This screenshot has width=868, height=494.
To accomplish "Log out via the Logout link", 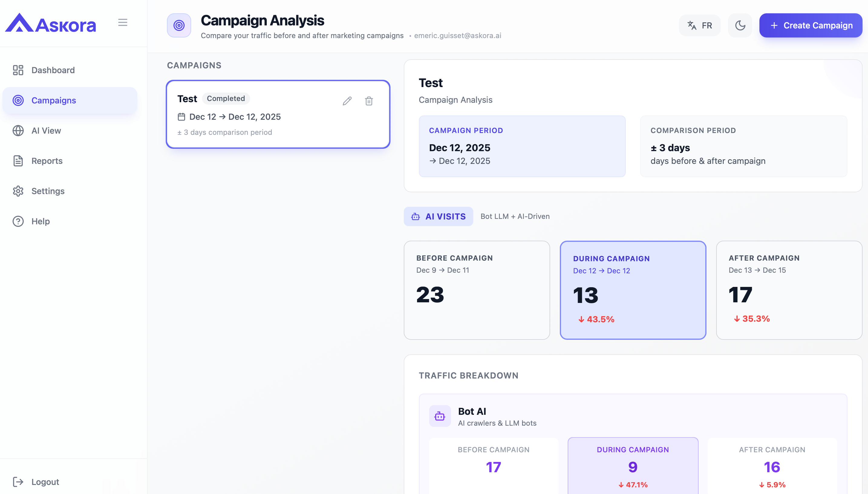I will pos(45,482).
